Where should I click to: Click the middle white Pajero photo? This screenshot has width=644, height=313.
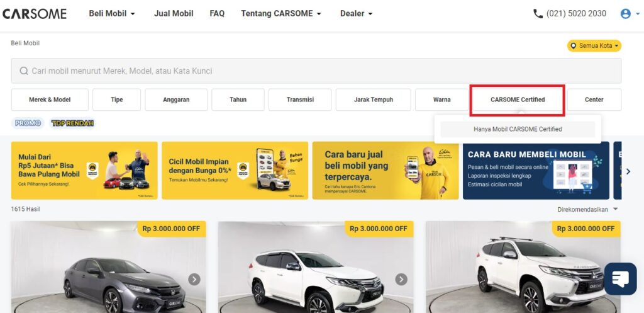click(x=316, y=268)
